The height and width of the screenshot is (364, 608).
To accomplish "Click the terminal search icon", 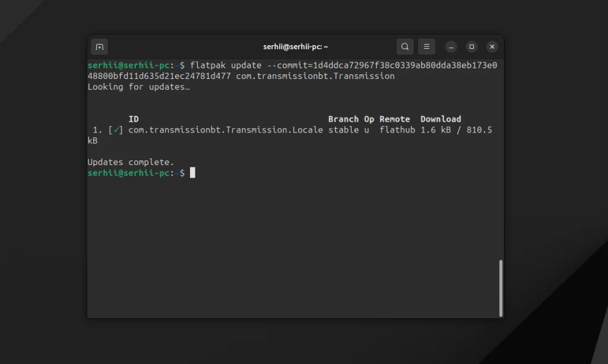I will [x=405, y=47].
